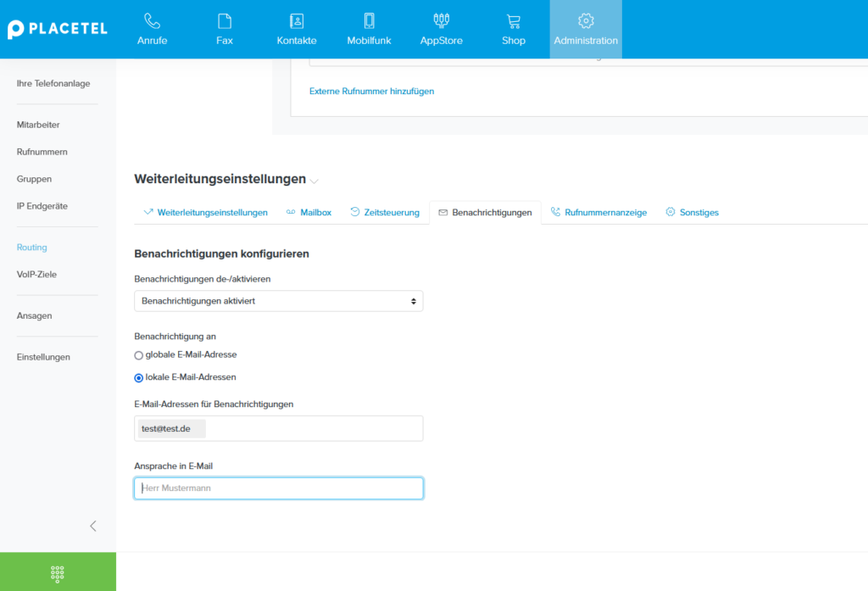868x591 pixels.
Task: Switch to Zeitsteuerung tab label
Action: (392, 213)
